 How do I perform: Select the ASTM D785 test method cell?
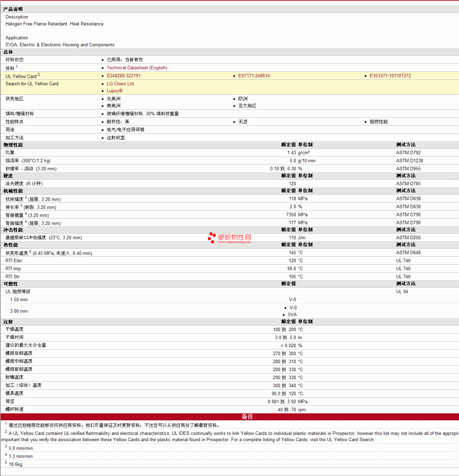pos(408,184)
